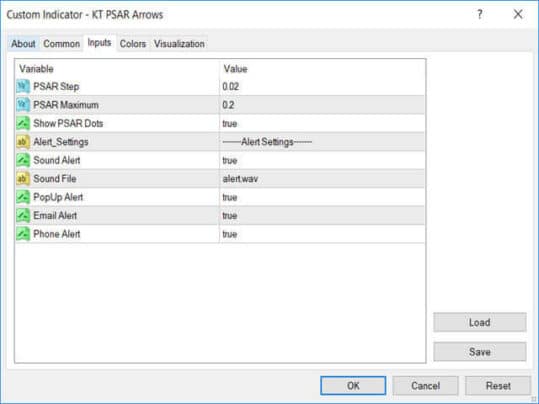The image size is (539, 404).
Task: Click the Load button
Action: tap(480, 322)
